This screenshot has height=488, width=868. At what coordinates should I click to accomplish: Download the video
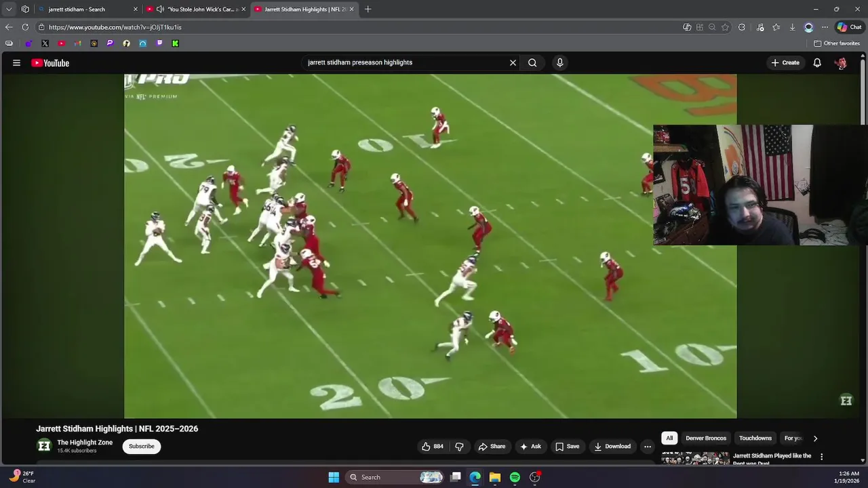point(612,446)
